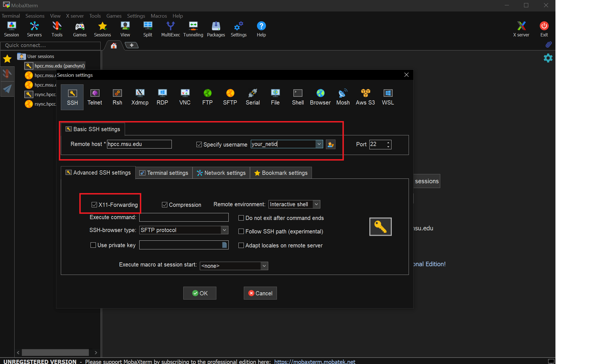Select the WSL session type
Viewport: 600px width, 364px height.
388,97
